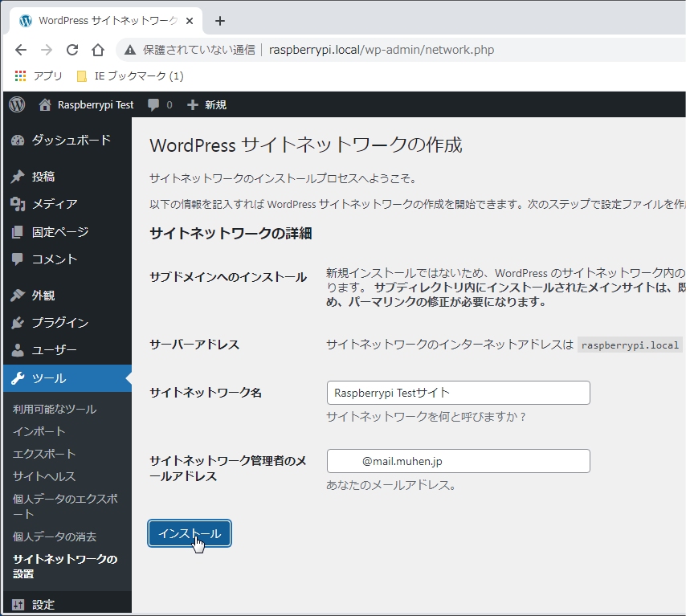Open the アプリ apps shortcut in bookmarks bar

click(39, 76)
